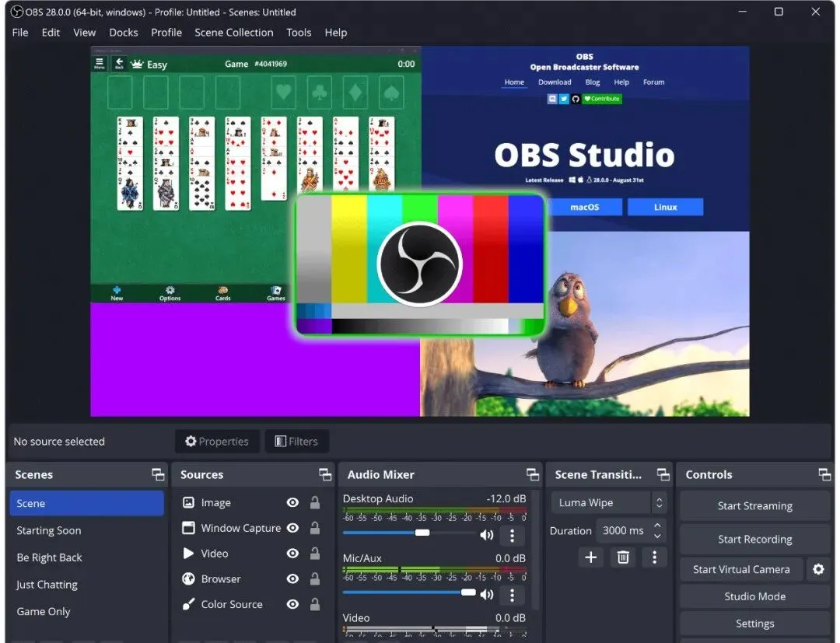
Task: Click the solitaire New game icon
Action: (x=117, y=293)
